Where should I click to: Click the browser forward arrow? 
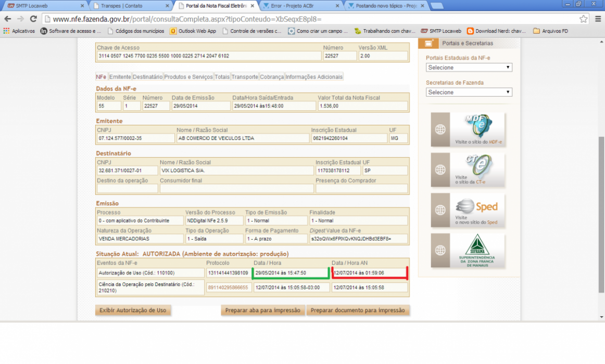20,19
